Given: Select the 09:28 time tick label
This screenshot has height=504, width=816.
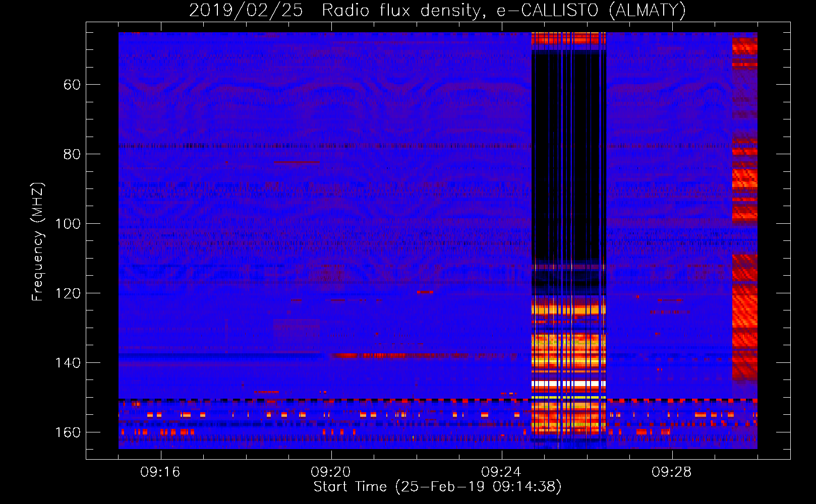Looking at the screenshot, I should click(672, 472).
